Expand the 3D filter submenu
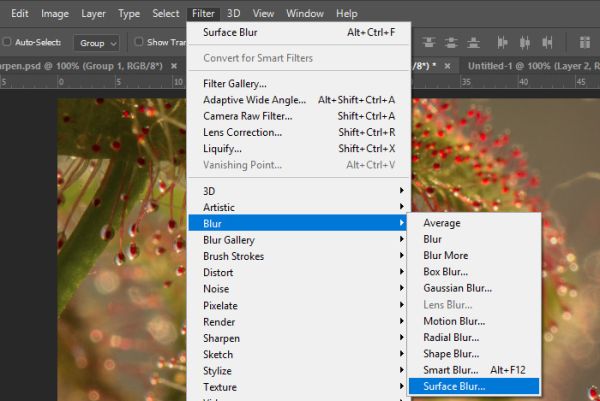Image resolution: width=600 pixels, height=401 pixels. coord(299,191)
